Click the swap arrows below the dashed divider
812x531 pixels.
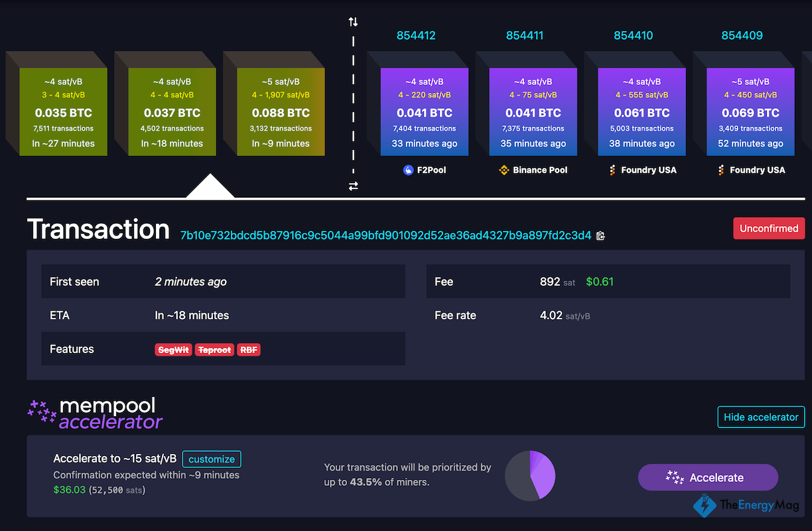[x=353, y=186]
